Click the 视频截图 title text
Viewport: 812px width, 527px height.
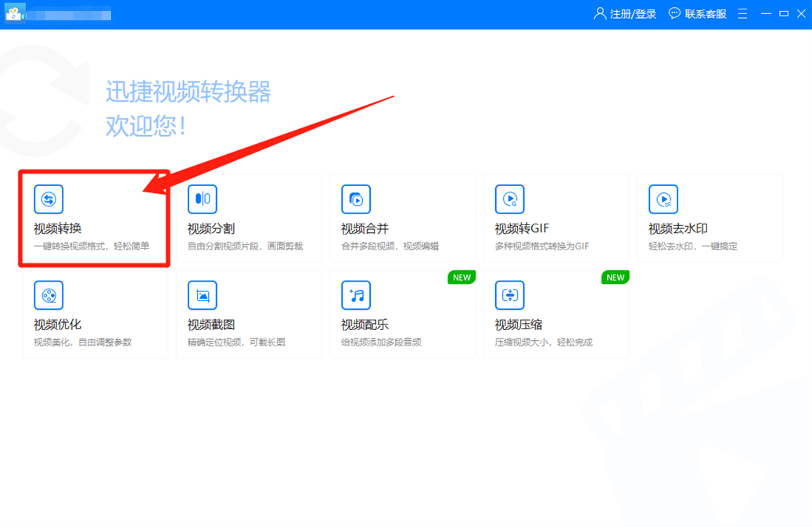click(x=211, y=324)
